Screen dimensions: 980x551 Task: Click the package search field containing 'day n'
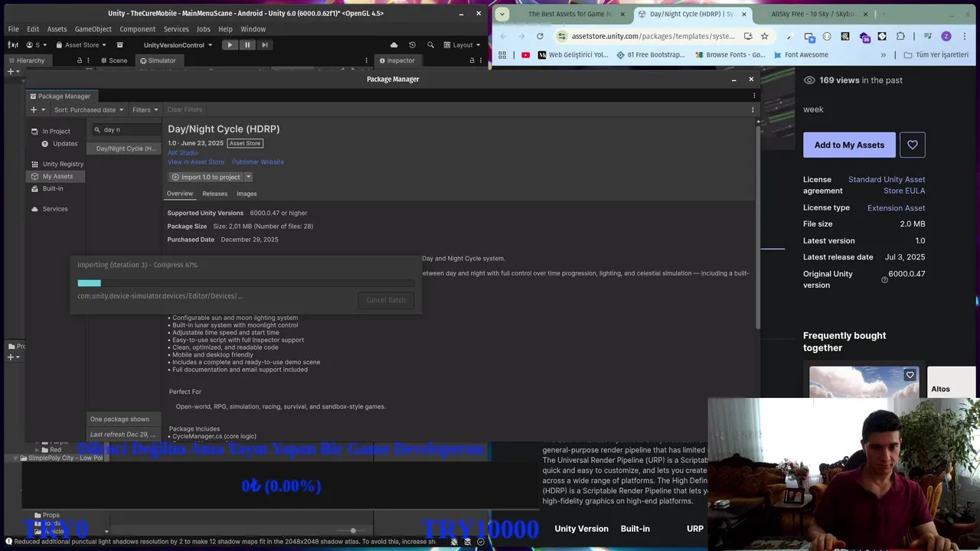(126, 130)
